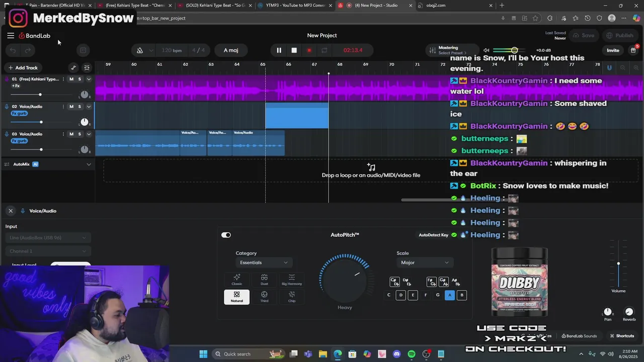Toggle the B note in the scale
The height and width of the screenshot is (362, 644).
coord(462,295)
